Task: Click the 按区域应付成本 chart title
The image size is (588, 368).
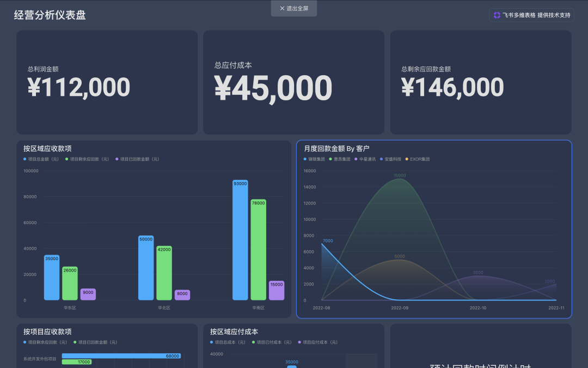Action: (234, 332)
